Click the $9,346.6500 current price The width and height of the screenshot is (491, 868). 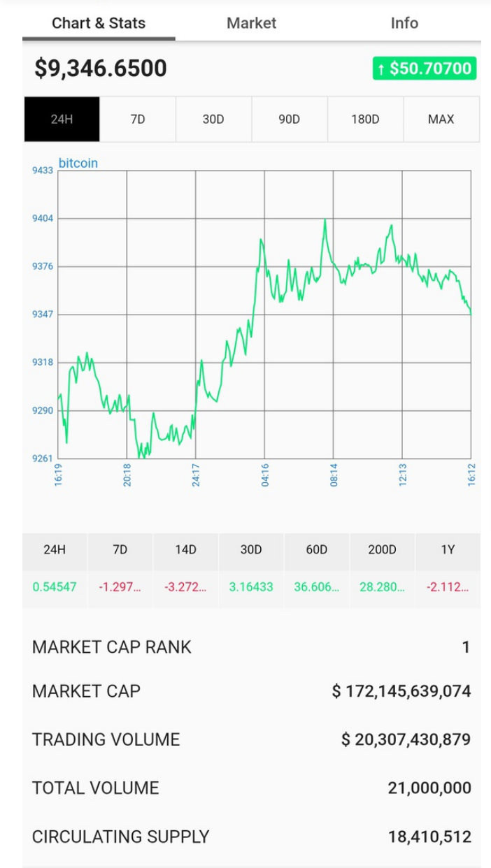coord(101,68)
